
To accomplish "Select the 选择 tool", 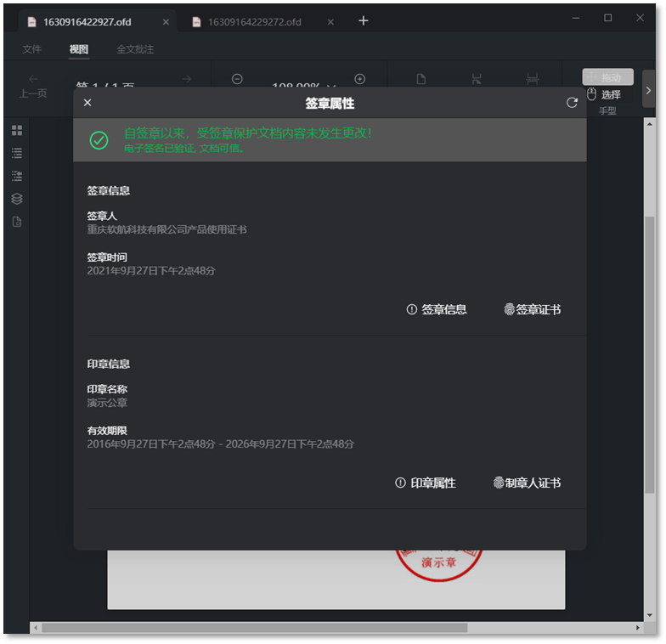I will pyautogui.click(x=605, y=94).
